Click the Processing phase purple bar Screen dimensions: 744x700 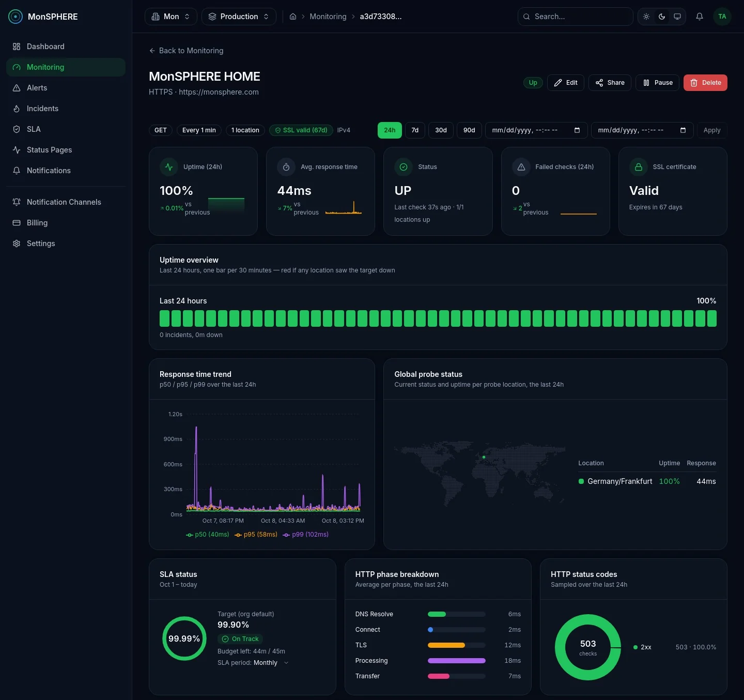457,661
